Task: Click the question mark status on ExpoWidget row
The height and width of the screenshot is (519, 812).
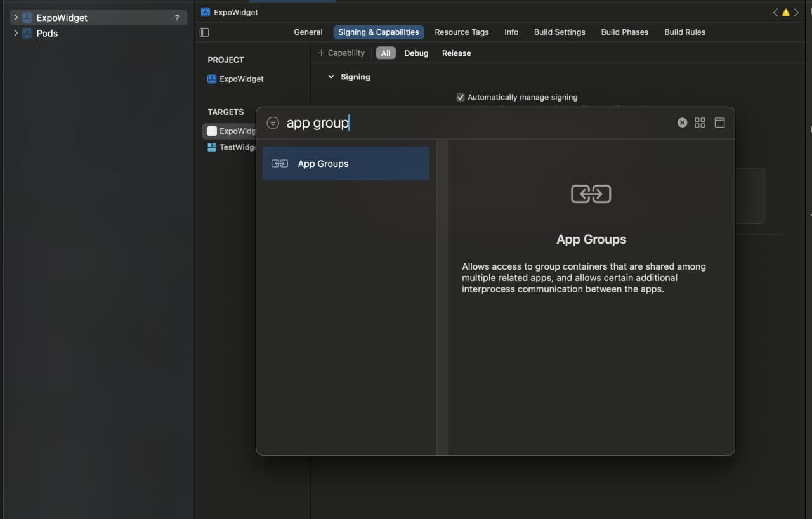Action: pyautogui.click(x=177, y=18)
